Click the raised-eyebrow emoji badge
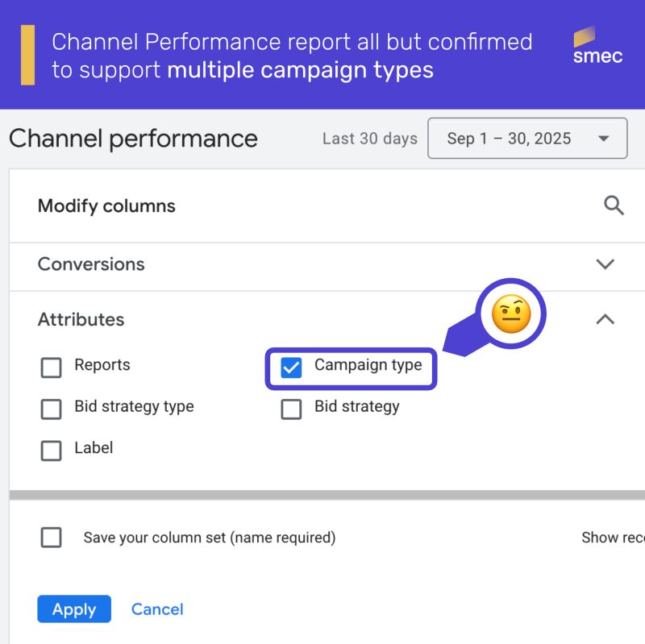 [x=511, y=313]
